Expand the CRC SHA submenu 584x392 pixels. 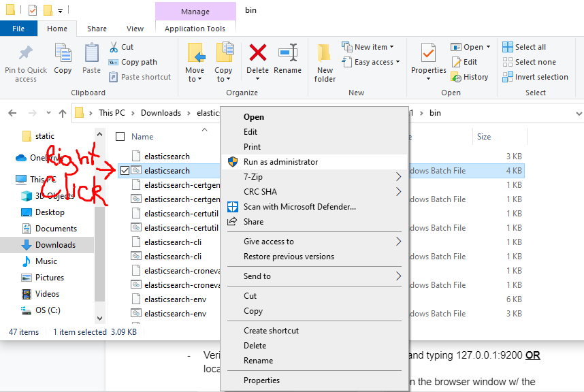pos(398,192)
